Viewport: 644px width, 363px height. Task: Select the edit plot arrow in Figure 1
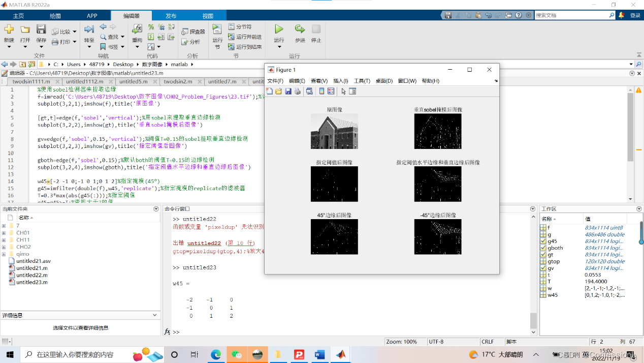point(344,91)
